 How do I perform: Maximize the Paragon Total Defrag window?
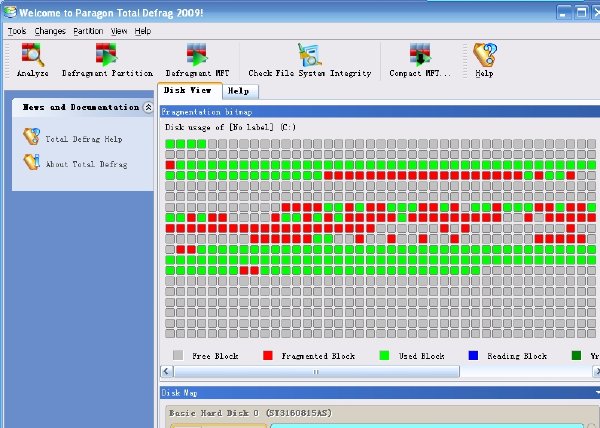pos(581,13)
